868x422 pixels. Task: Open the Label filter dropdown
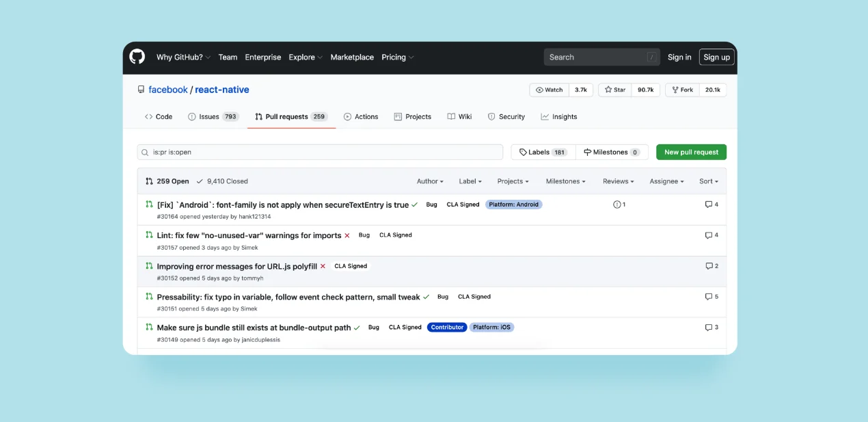470,181
